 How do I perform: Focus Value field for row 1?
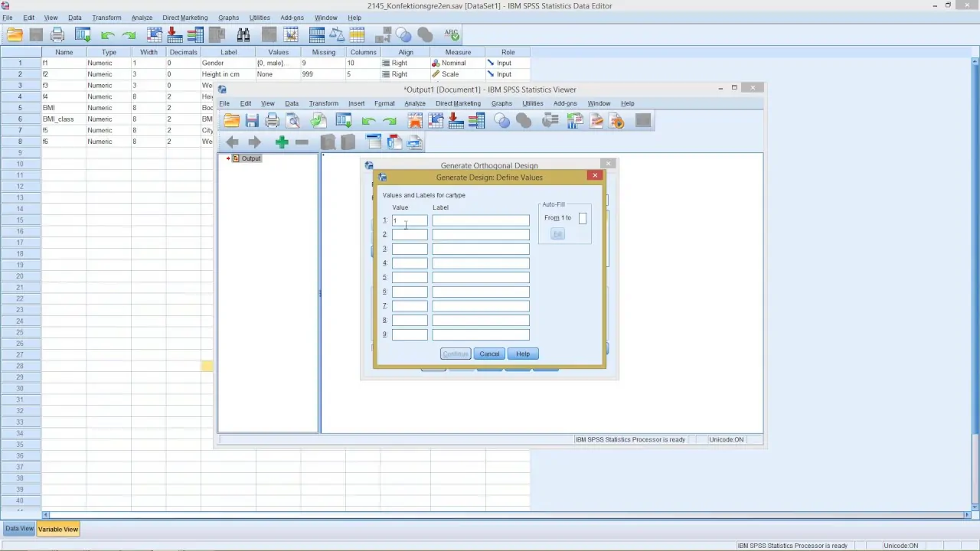pos(410,220)
